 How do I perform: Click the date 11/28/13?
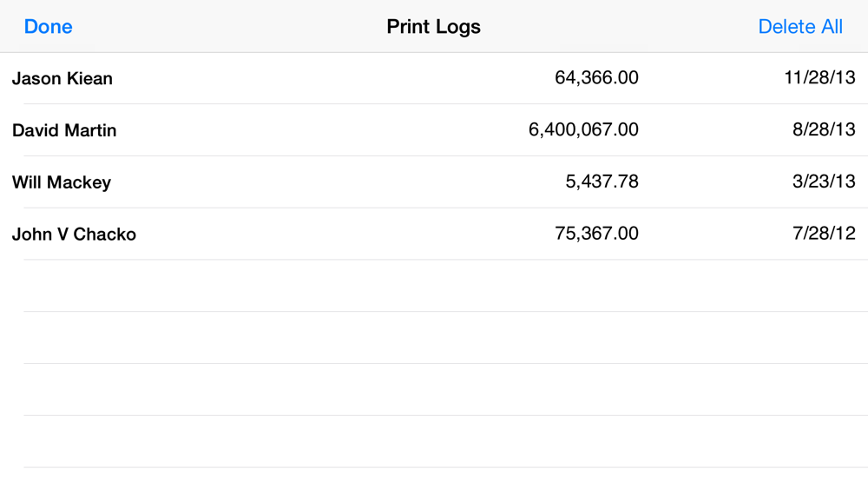pos(820,77)
